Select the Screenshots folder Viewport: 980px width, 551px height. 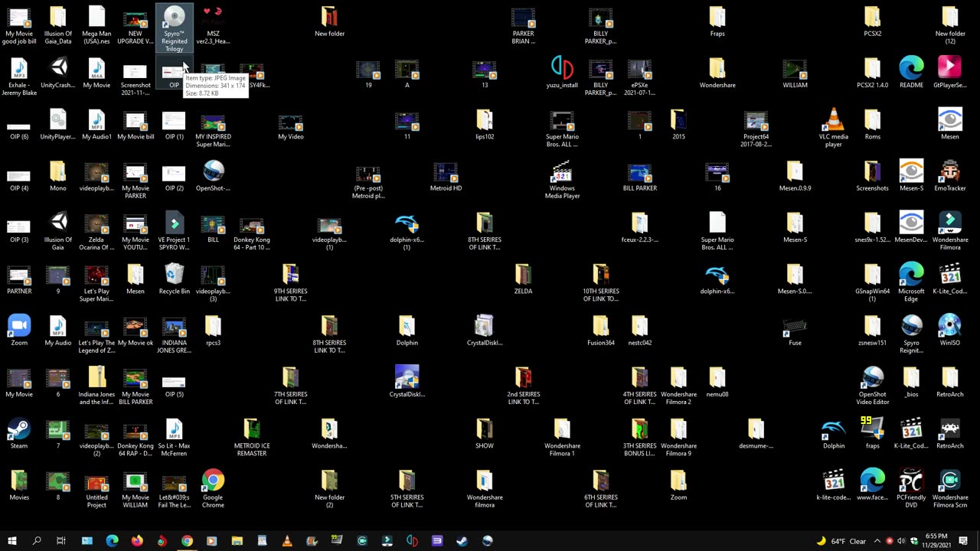[x=872, y=176]
